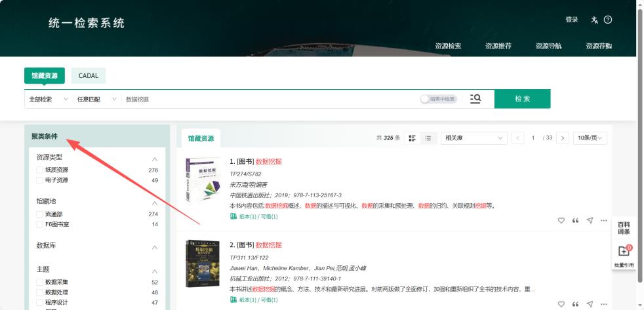Click the language translation icon
The height and width of the screenshot is (310, 644).
594,20
